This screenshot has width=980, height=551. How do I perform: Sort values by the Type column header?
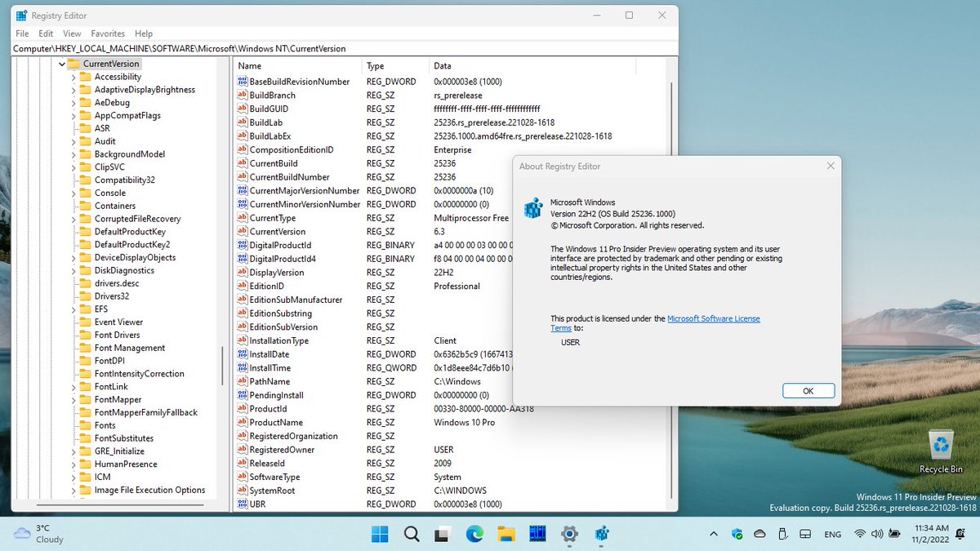(395, 66)
